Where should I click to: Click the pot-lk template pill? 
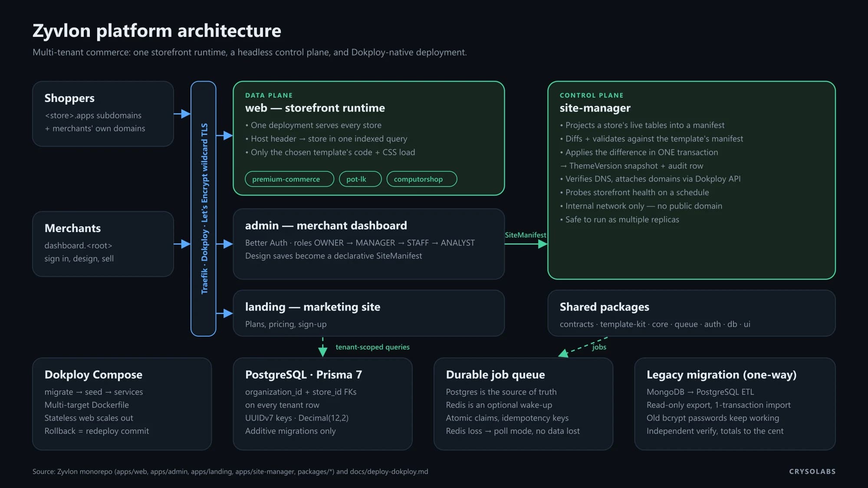click(360, 179)
